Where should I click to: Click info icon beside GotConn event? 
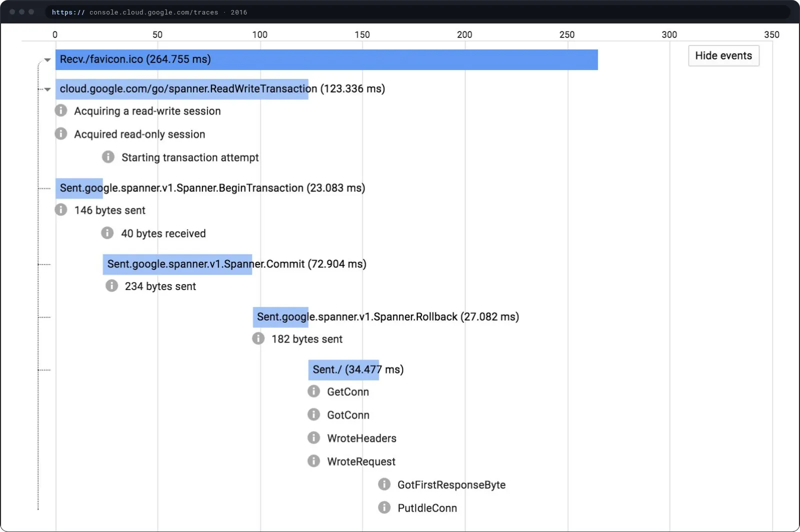pyautogui.click(x=313, y=414)
